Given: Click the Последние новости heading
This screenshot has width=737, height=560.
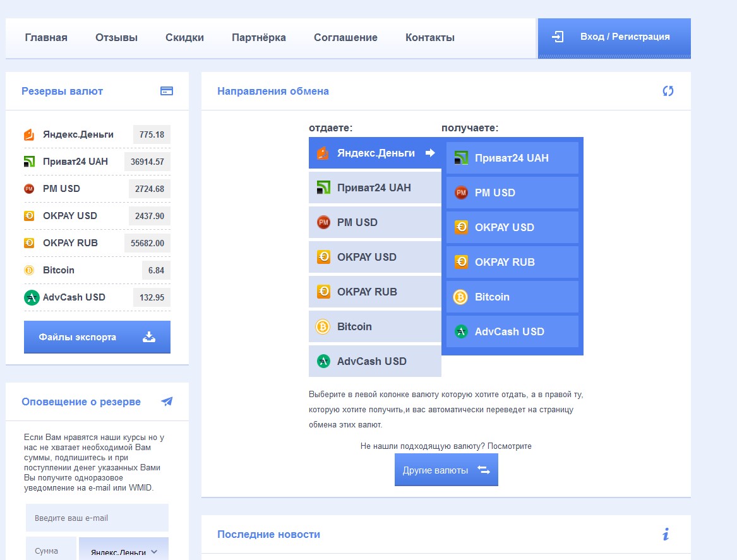Looking at the screenshot, I should [268, 534].
